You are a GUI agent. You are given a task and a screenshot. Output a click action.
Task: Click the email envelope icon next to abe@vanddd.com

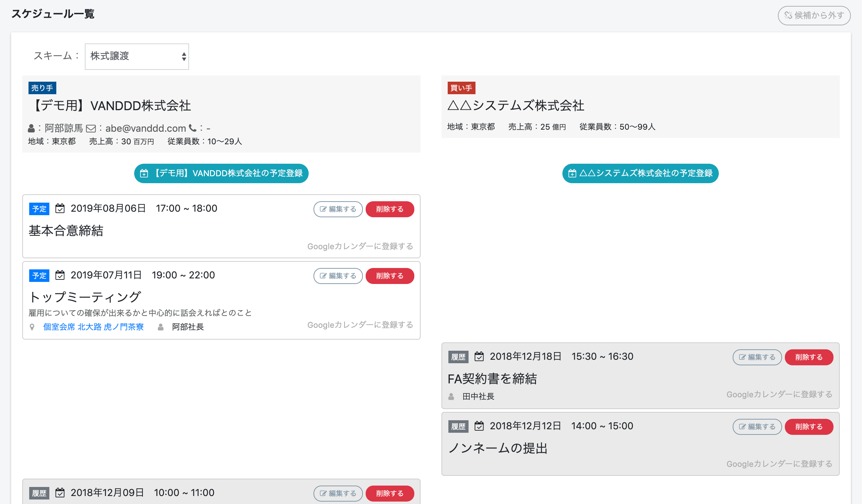[91, 129]
